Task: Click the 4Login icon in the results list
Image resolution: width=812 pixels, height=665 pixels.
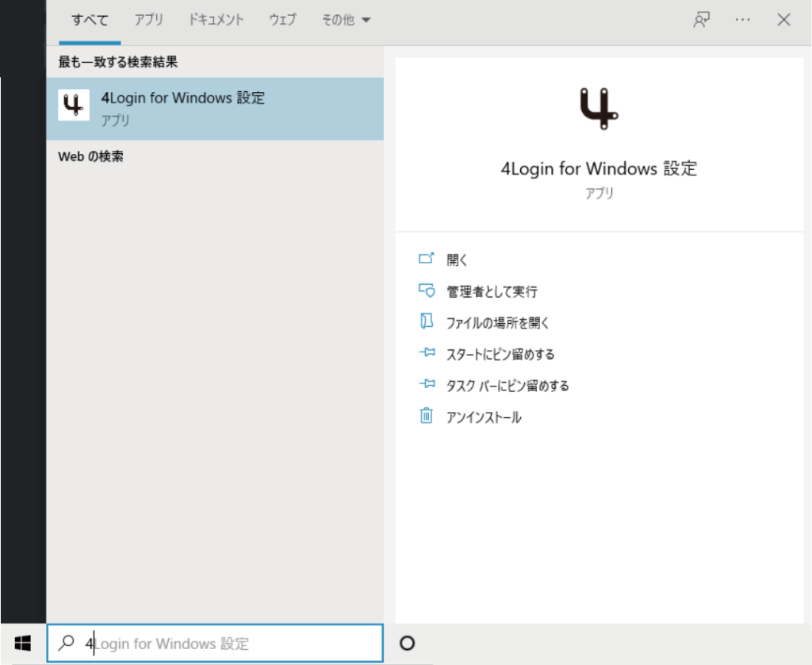Action: [x=74, y=105]
